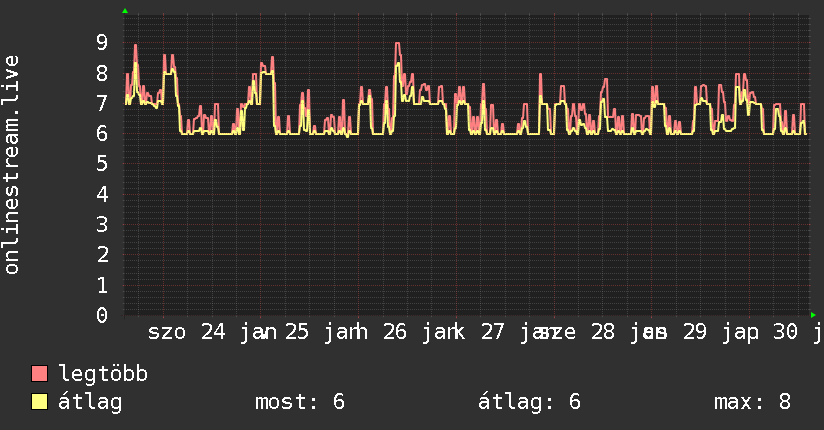Click the y-axis label 3

tap(102, 224)
